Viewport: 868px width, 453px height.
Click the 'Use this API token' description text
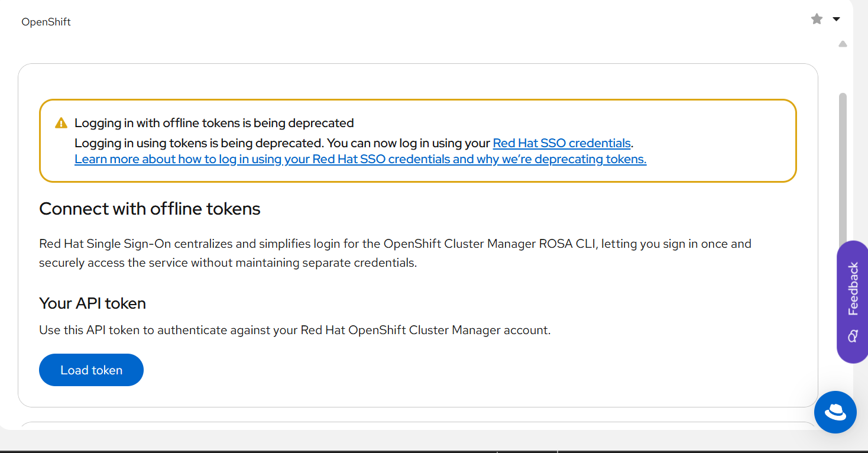(294, 330)
